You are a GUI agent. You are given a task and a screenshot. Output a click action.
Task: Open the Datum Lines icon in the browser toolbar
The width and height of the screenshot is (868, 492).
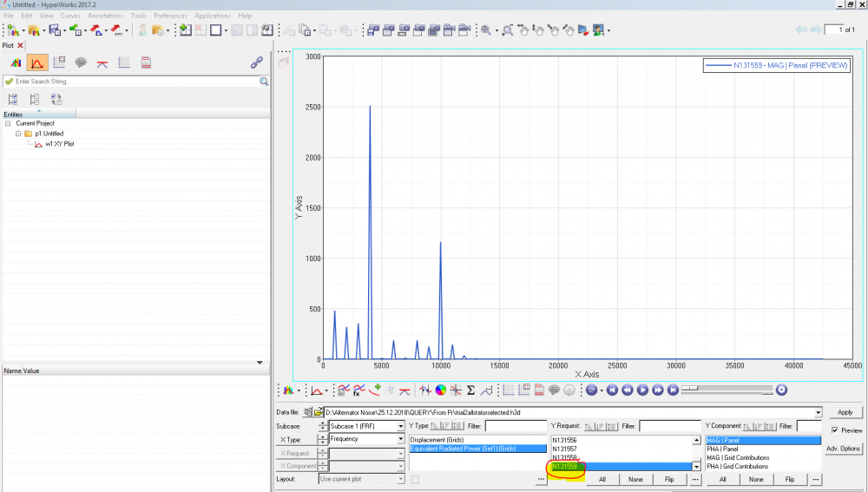102,63
